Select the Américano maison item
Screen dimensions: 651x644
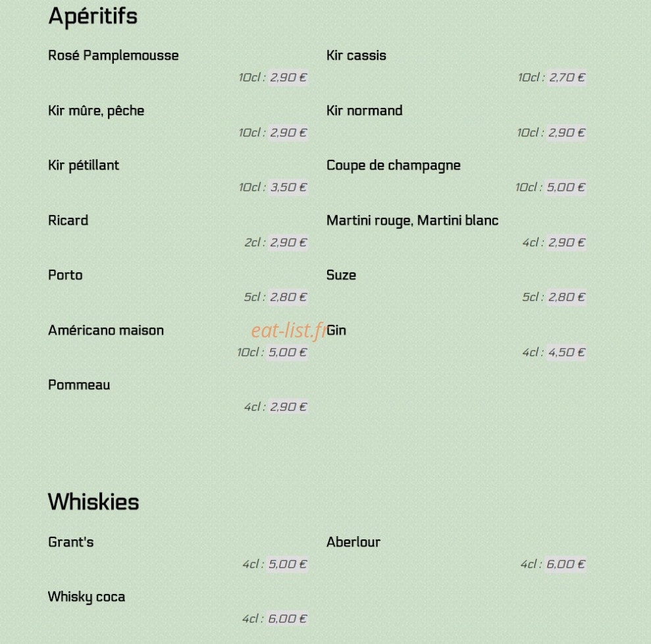click(106, 330)
